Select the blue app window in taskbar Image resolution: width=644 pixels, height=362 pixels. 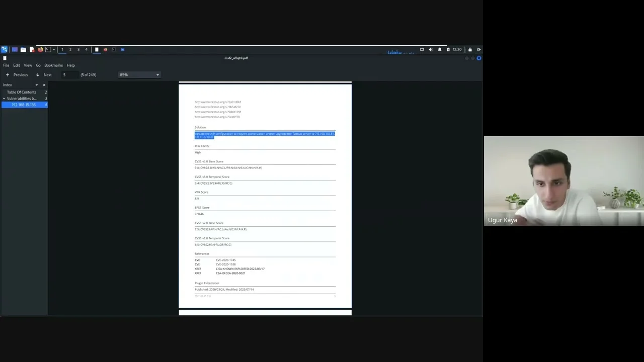coord(122,49)
